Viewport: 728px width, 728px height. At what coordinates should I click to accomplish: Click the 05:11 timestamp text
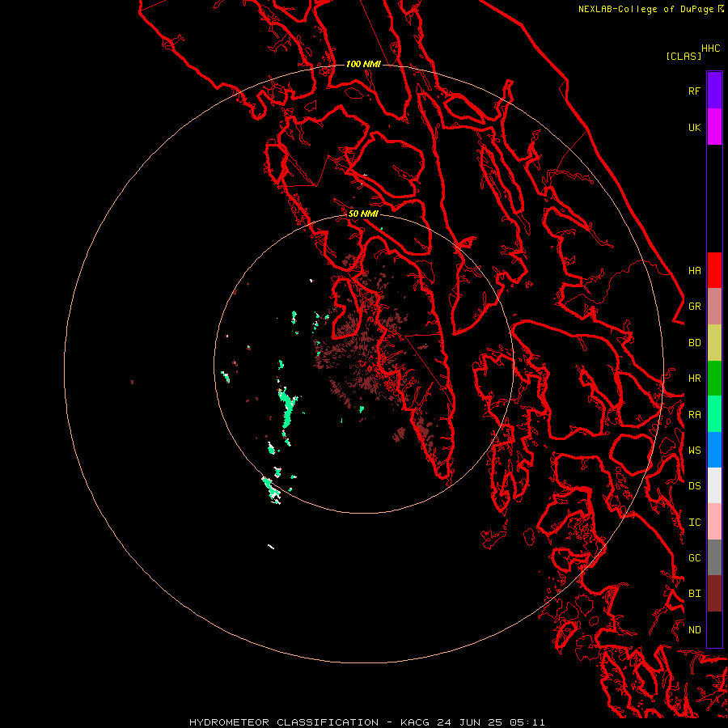point(527,722)
